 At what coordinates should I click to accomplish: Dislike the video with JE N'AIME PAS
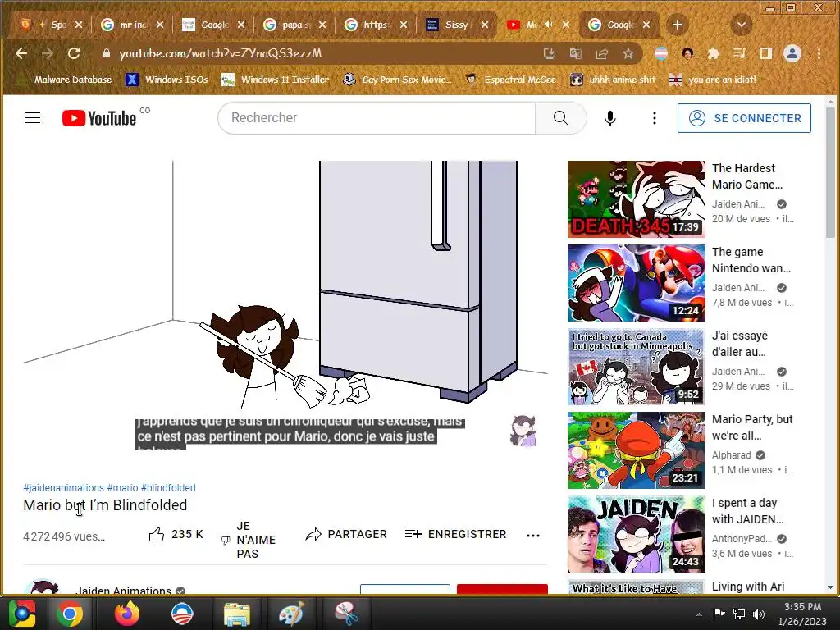click(249, 540)
